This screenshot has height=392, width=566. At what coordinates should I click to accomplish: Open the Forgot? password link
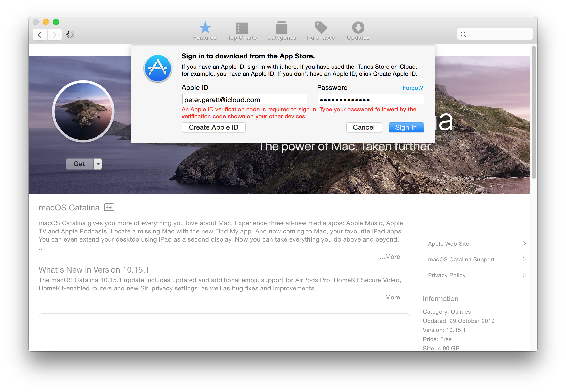click(x=412, y=88)
